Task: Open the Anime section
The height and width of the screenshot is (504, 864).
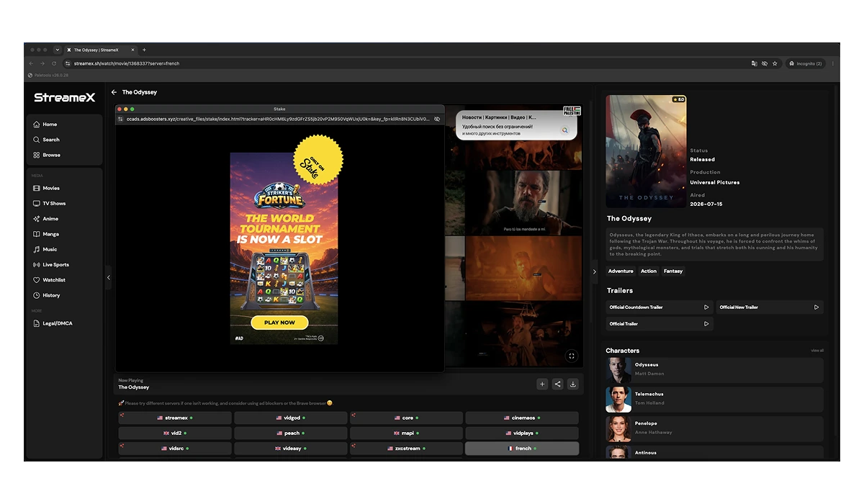Action: [x=63, y=219]
